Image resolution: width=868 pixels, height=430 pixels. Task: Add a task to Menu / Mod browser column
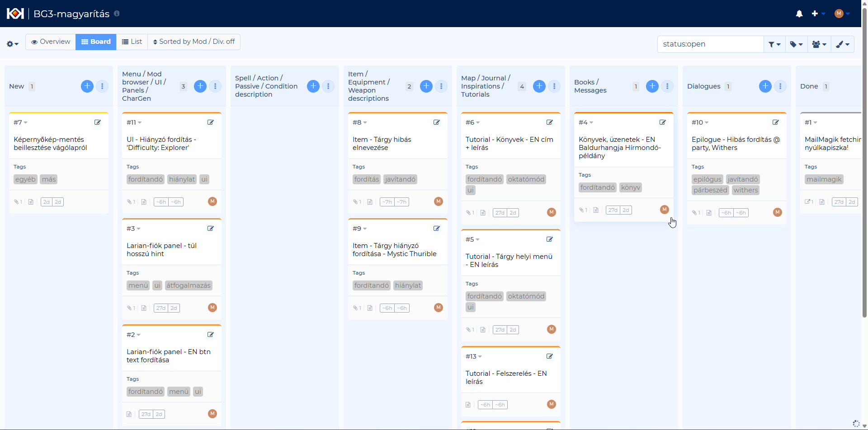(x=200, y=86)
